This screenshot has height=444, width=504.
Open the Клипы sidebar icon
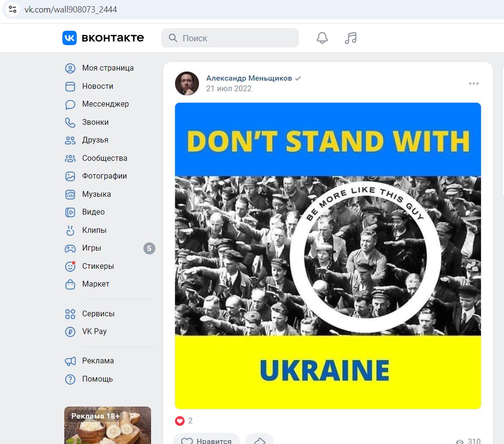pyautogui.click(x=70, y=230)
